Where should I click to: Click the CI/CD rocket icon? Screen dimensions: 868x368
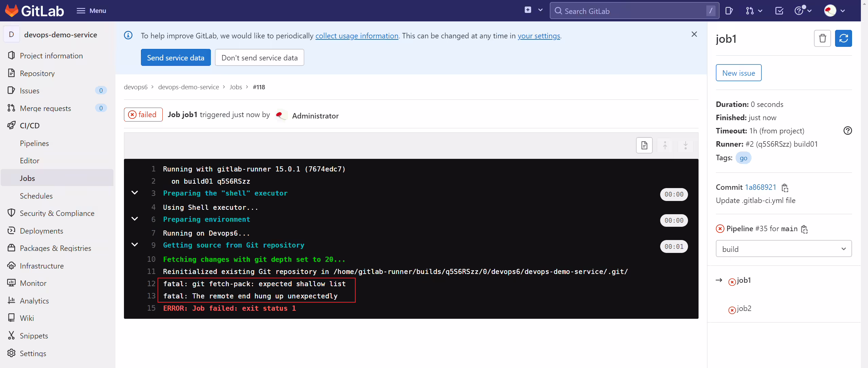coord(11,125)
